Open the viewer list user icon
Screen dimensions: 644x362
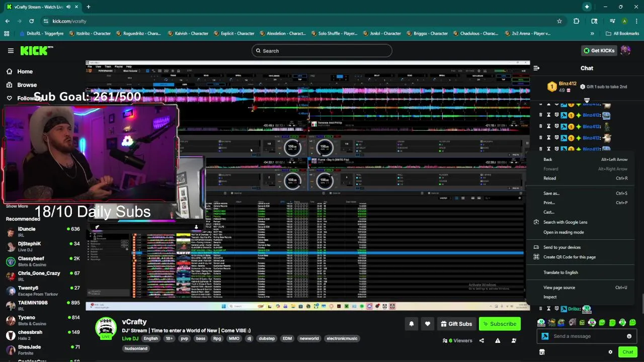pos(514,340)
